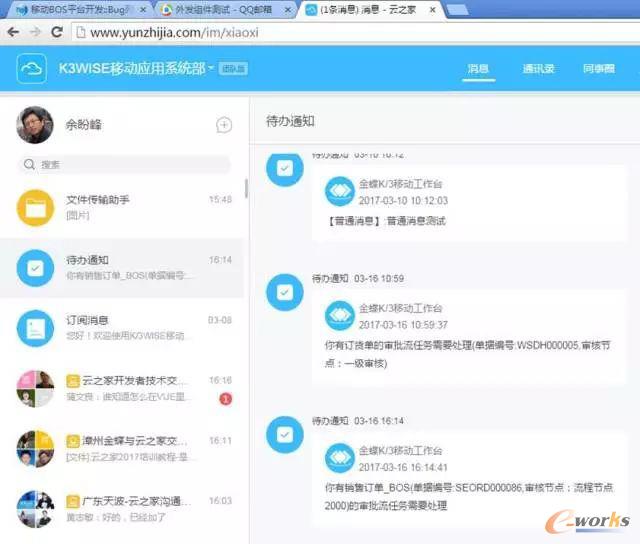Switch to the 同事圈 tab
This screenshot has width=640, height=544.
599,69
